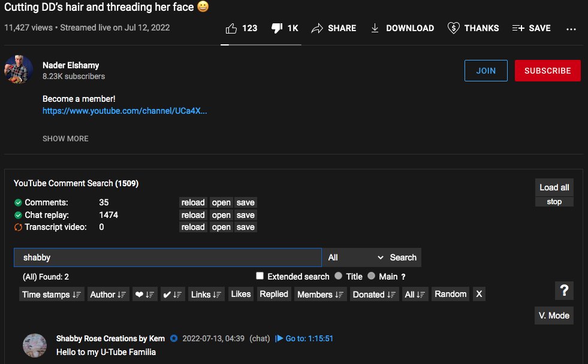Click the Go to: 1:15:51 timestamp link
The width and height of the screenshot is (588, 364).
[x=309, y=338]
